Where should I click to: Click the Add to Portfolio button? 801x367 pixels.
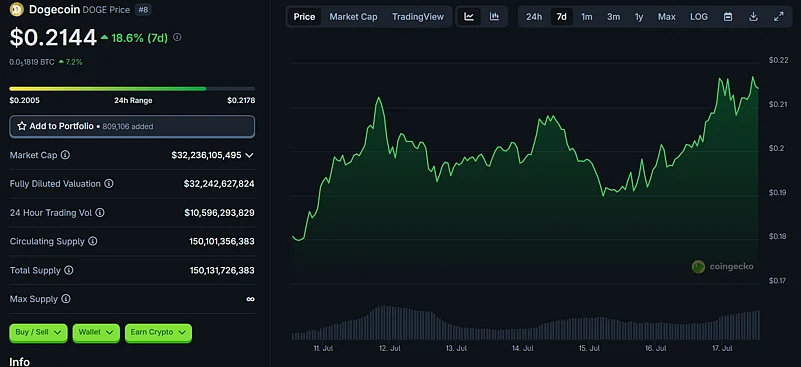tap(132, 126)
